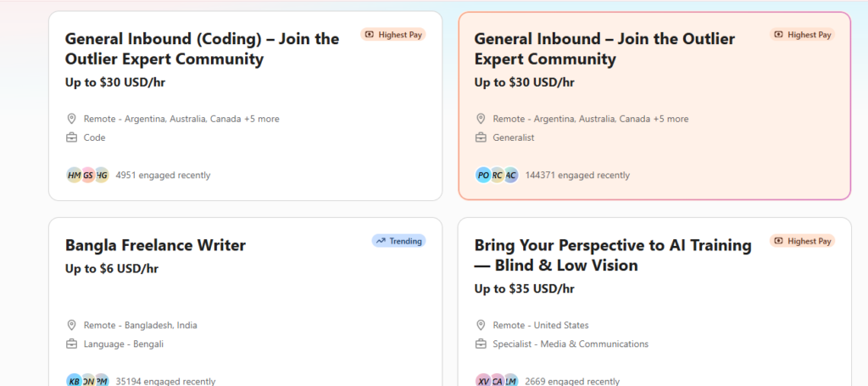Image resolution: width=868 pixels, height=386 pixels.
Task: Click 'Remote - United States' text
Action: tap(541, 325)
